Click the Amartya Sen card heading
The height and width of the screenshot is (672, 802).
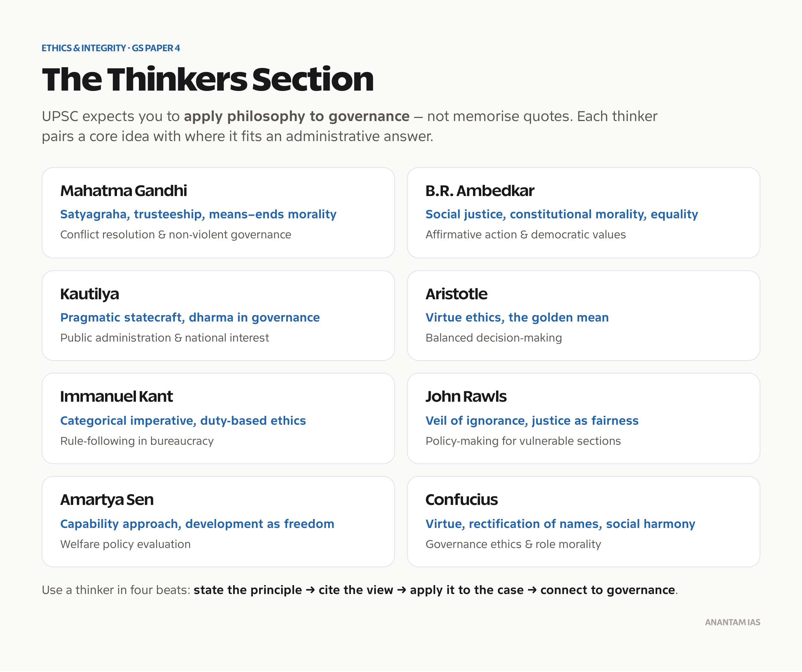(107, 500)
